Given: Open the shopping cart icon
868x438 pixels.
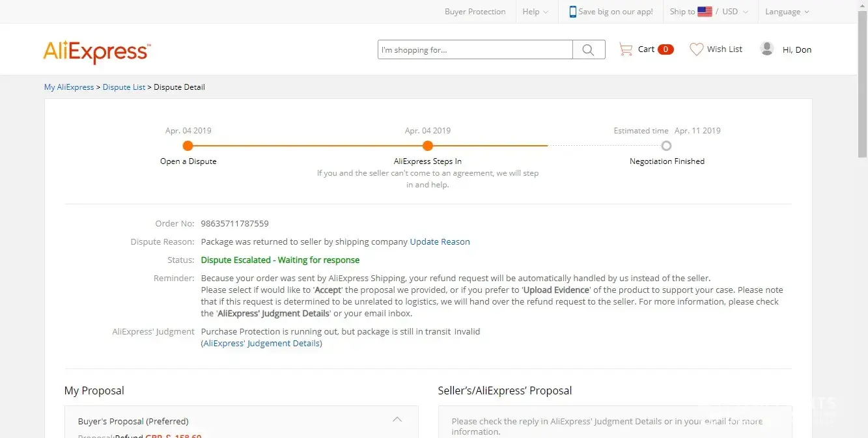Looking at the screenshot, I should point(626,49).
